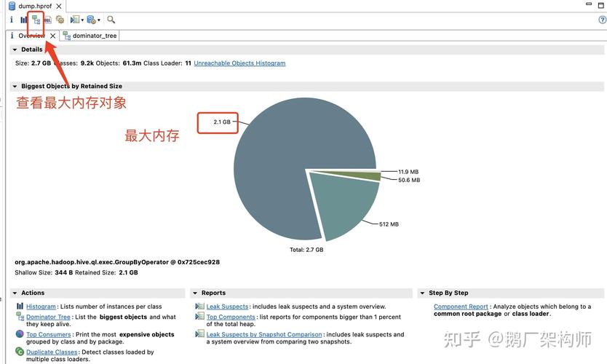
Task: Select the 50.6 MB green pie slice
Action: pos(366,175)
